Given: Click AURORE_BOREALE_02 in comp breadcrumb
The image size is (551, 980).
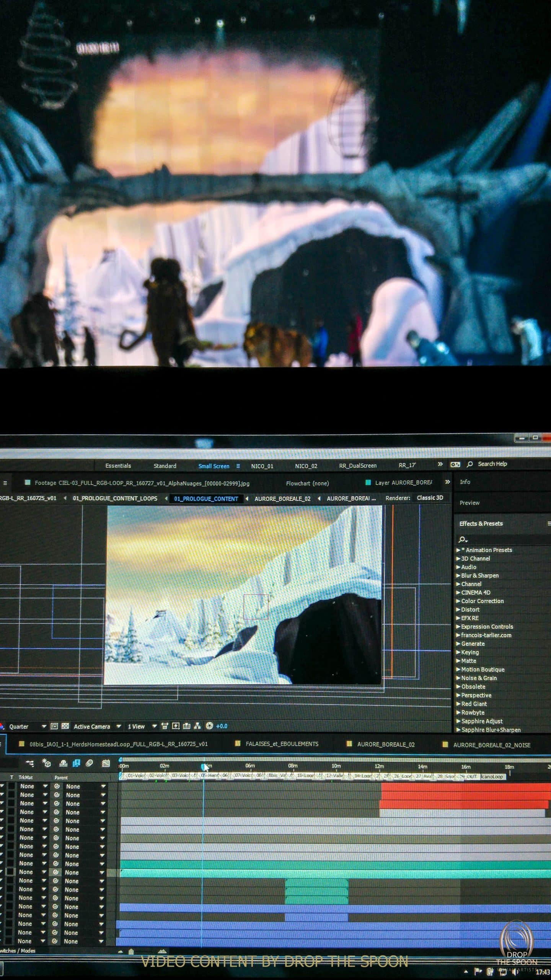Looking at the screenshot, I should pos(282,498).
